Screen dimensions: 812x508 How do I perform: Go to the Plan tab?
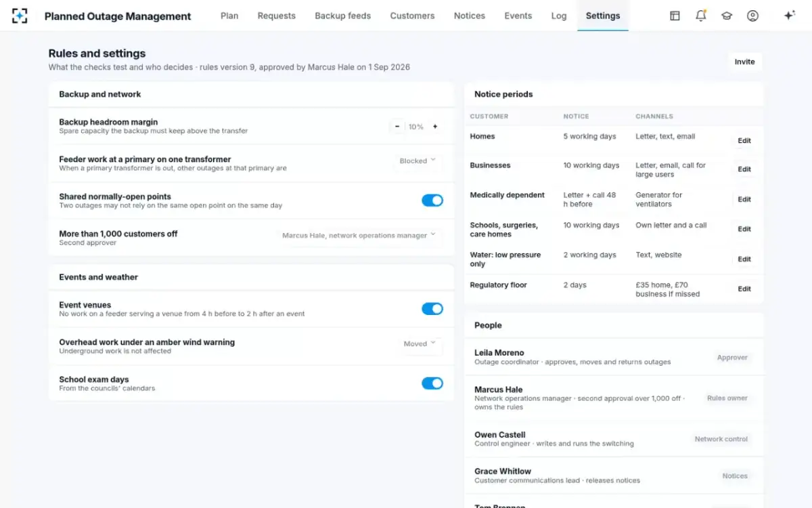coord(229,16)
